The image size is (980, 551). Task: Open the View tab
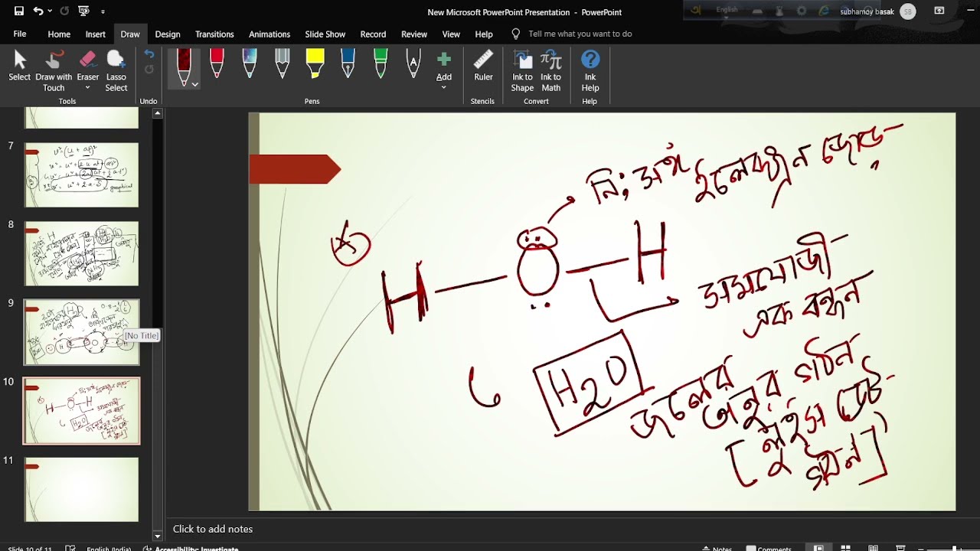451,34
